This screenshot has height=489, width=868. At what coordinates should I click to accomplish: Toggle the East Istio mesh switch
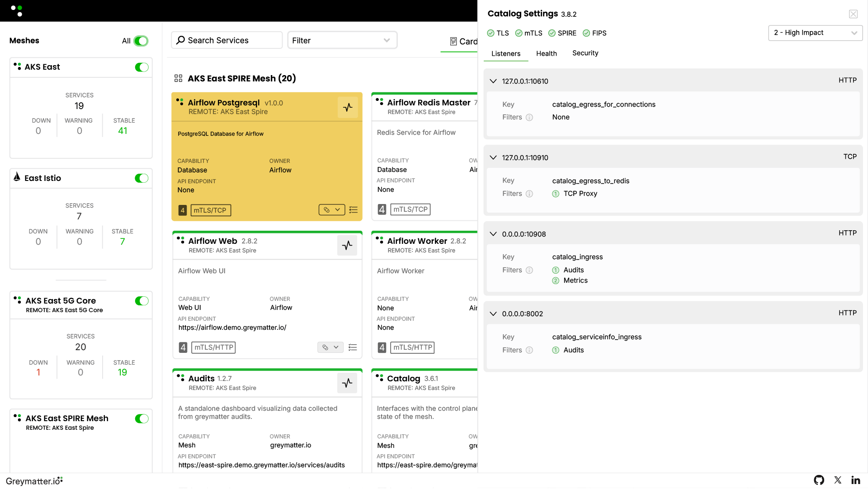pyautogui.click(x=142, y=178)
